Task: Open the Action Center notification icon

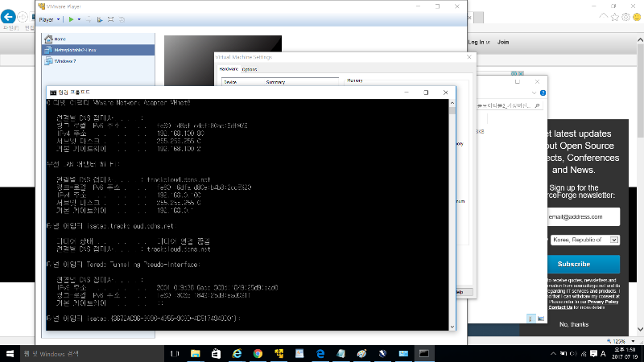Action: click(593, 353)
